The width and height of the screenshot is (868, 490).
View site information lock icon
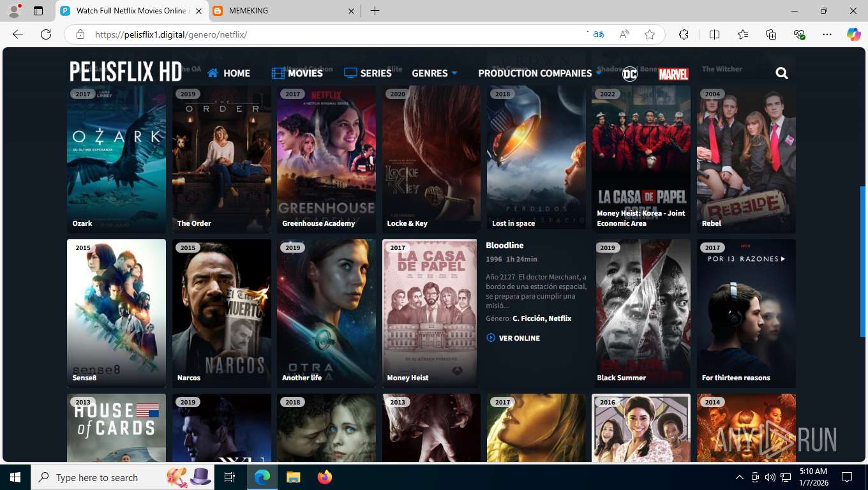pyautogui.click(x=80, y=34)
